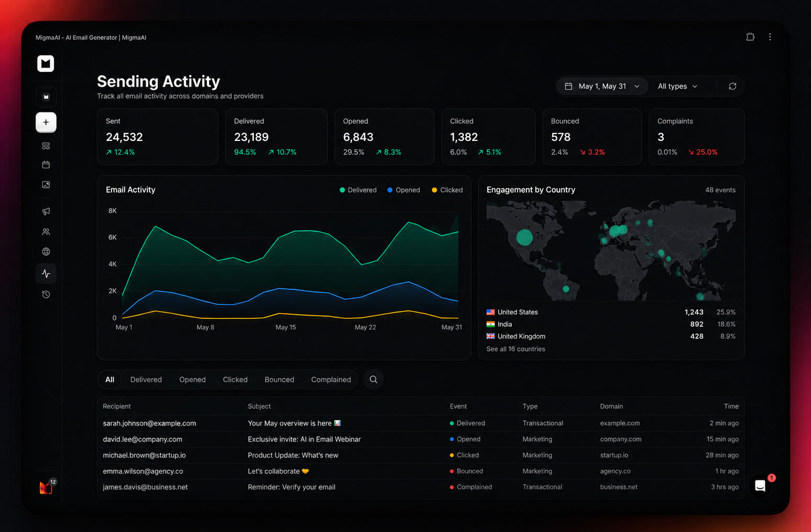Click james.davis@business.net recipient
Screen dimensions: 811x532
tap(145, 487)
